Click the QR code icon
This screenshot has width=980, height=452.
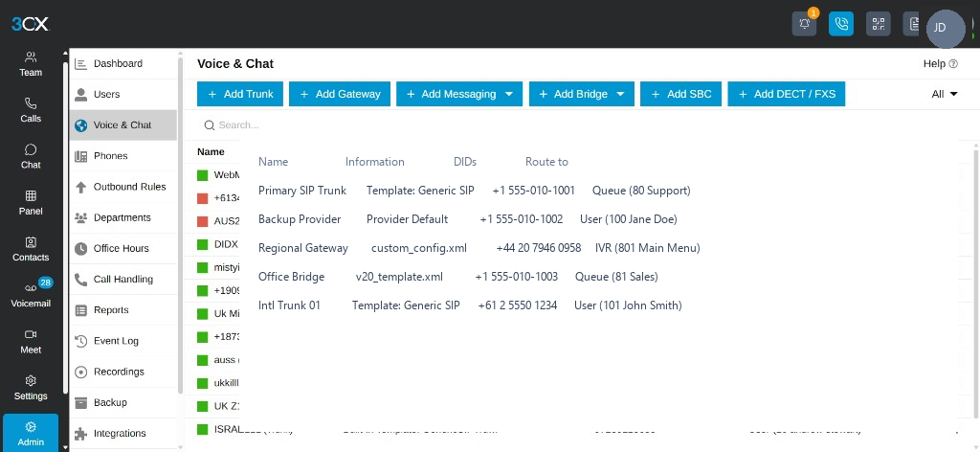pos(879,24)
